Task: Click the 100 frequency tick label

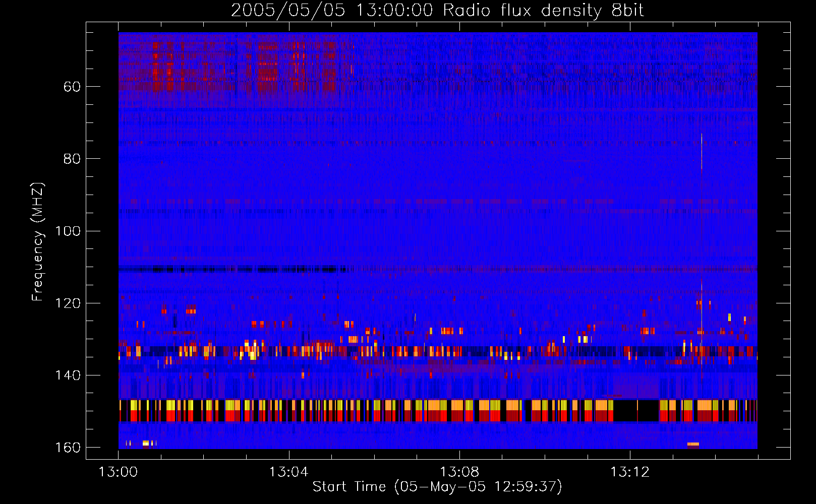Action: [x=68, y=231]
